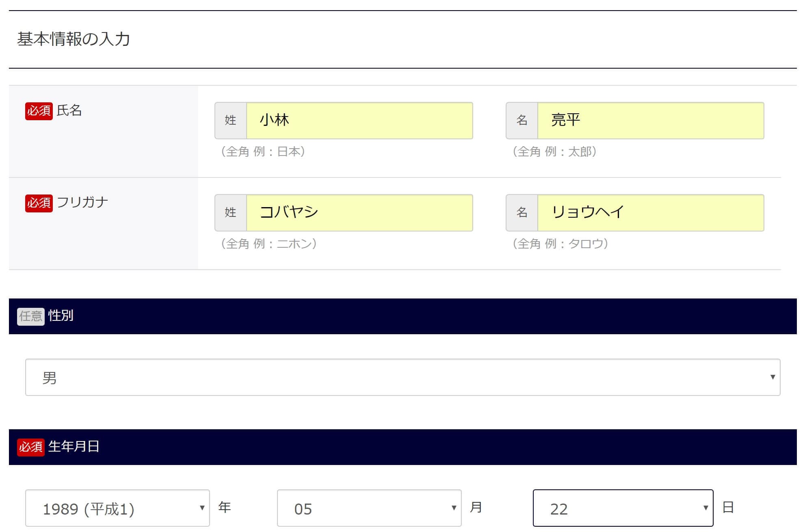Click the 必須 badge next to フリガナ
The width and height of the screenshot is (805, 532).
pos(39,203)
